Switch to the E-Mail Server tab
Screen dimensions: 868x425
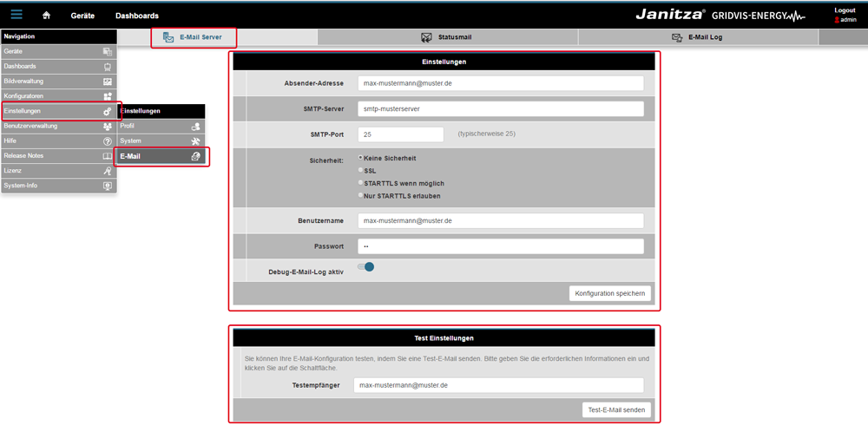click(194, 37)
